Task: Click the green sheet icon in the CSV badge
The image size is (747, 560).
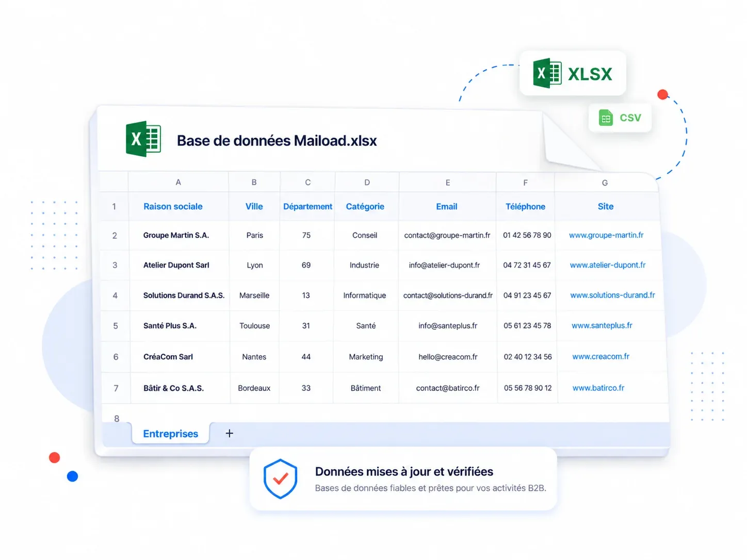Action: 606,118
